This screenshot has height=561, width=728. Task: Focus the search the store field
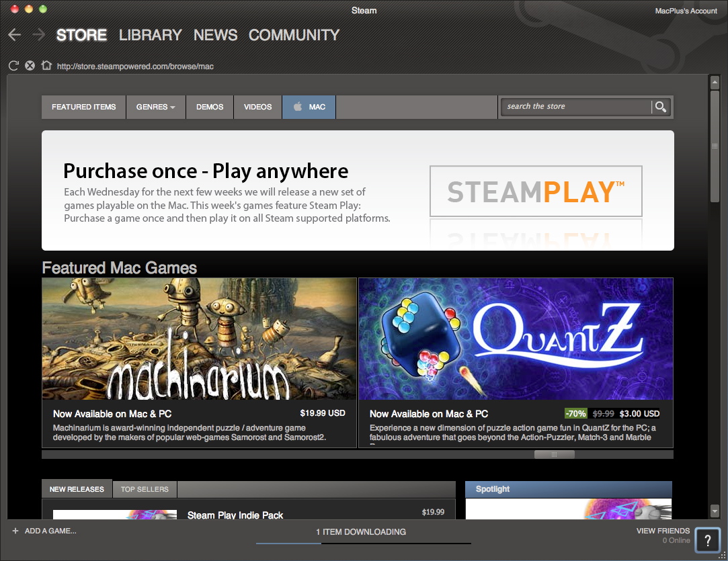tap(575, 107)
